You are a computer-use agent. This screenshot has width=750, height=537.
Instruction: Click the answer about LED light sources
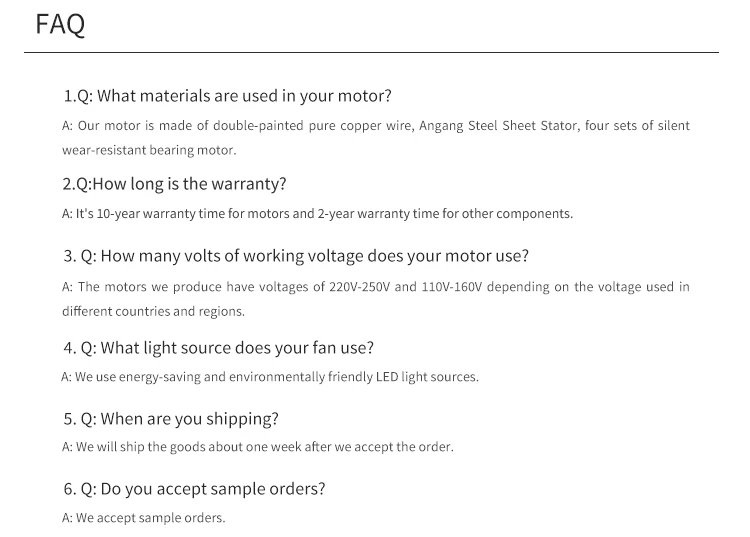point(270,377)
